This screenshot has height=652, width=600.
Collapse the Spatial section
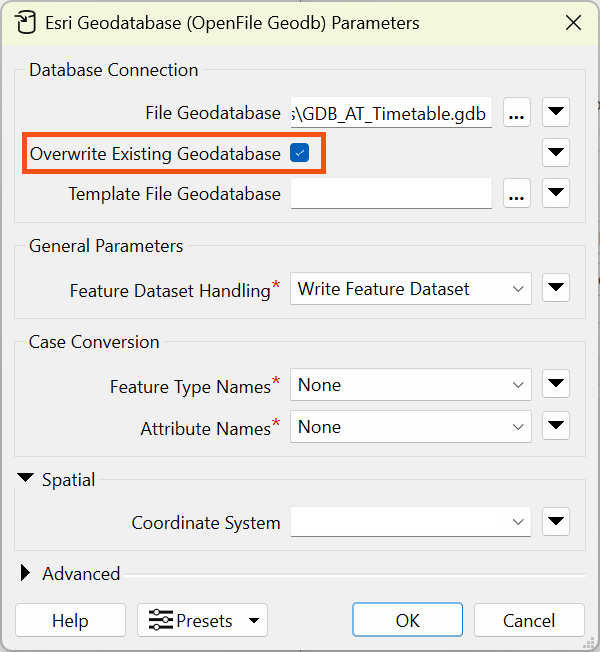pos(26,478)
